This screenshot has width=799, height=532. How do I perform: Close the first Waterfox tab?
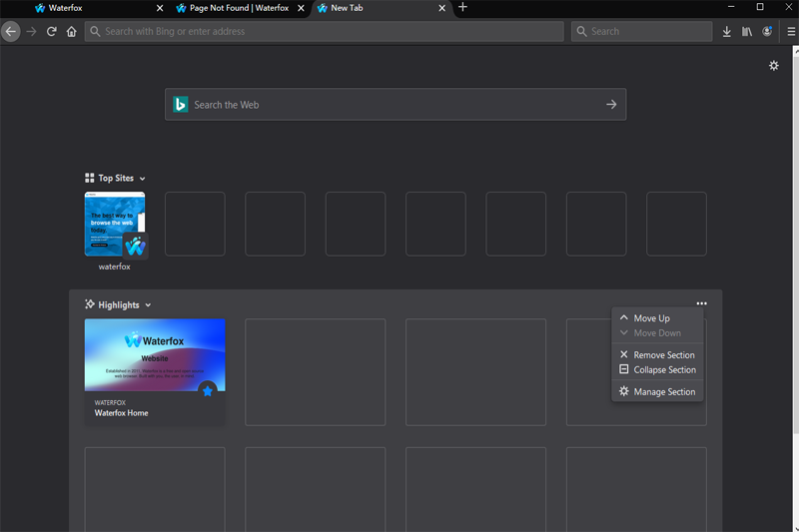[x=160, y=8]
